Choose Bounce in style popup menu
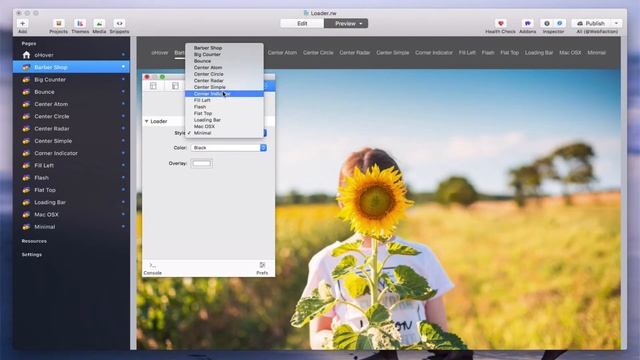The height and width of the screenshot is (360, 640). 224,61
